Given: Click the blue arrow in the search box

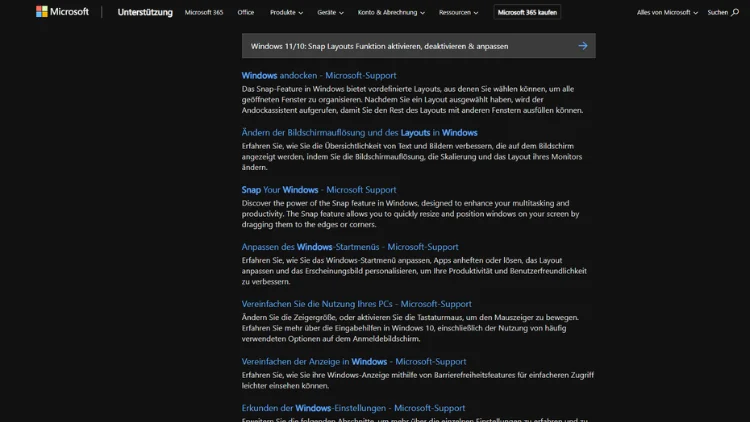Looking at the screenshot, I should click(583, 46).
